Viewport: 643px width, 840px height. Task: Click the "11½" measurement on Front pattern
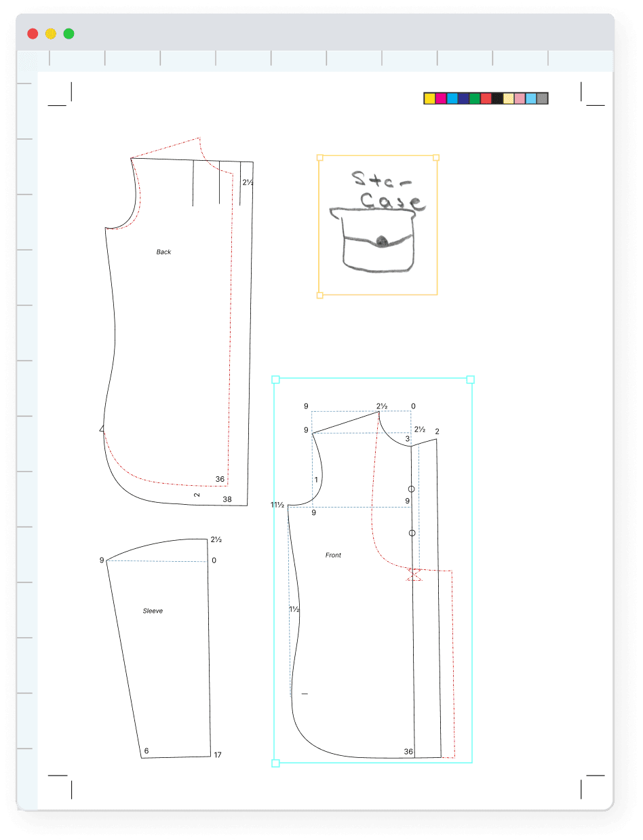277,505
